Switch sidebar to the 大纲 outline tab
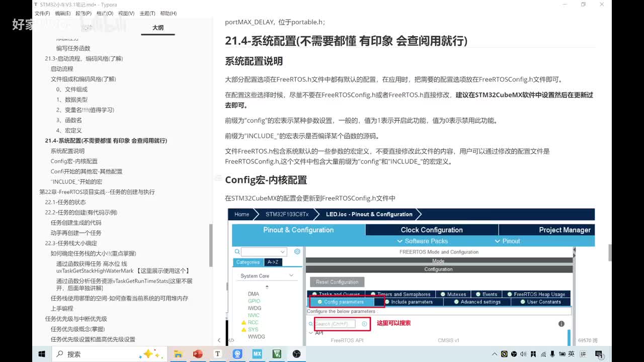This screenshot has height=362, width=644. pyautogui.click(x=158, y=28)
